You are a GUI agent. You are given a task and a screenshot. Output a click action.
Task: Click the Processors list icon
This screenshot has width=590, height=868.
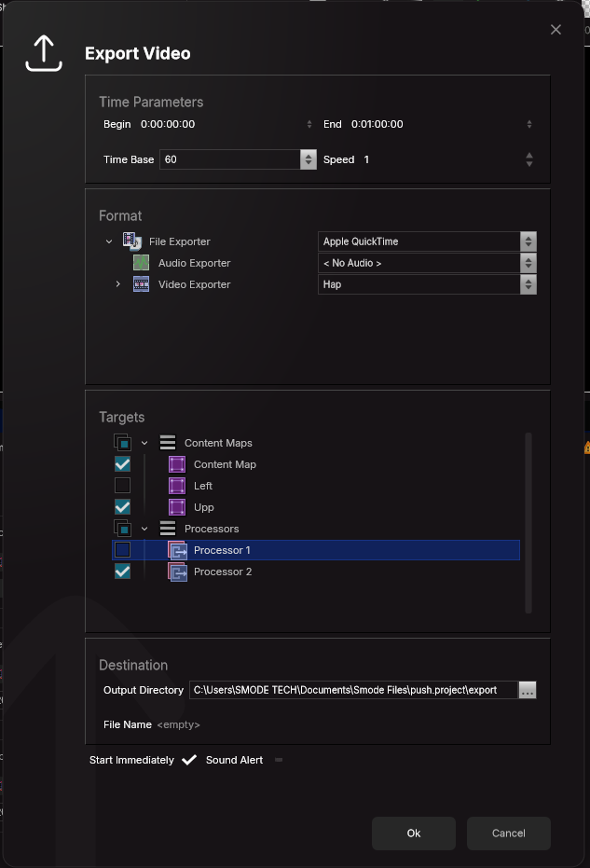click(168, 529)
